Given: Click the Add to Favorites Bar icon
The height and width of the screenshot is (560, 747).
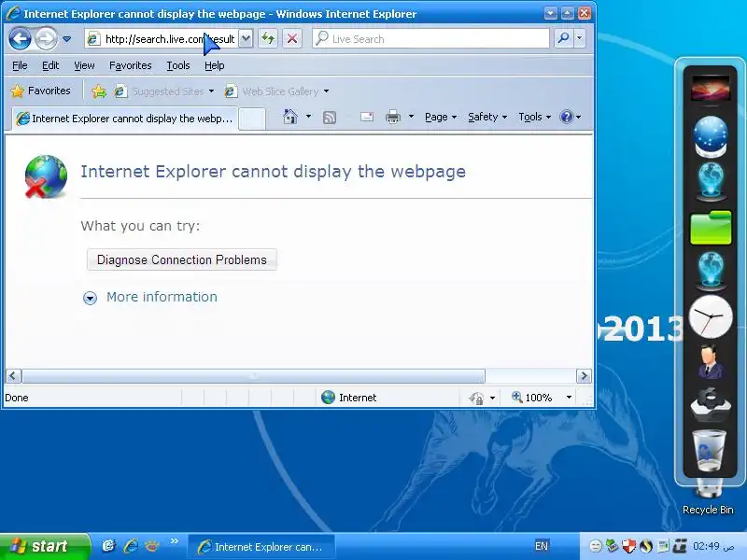Looking at the screenshot, I should pyautogui.click(x=99, y=91).
